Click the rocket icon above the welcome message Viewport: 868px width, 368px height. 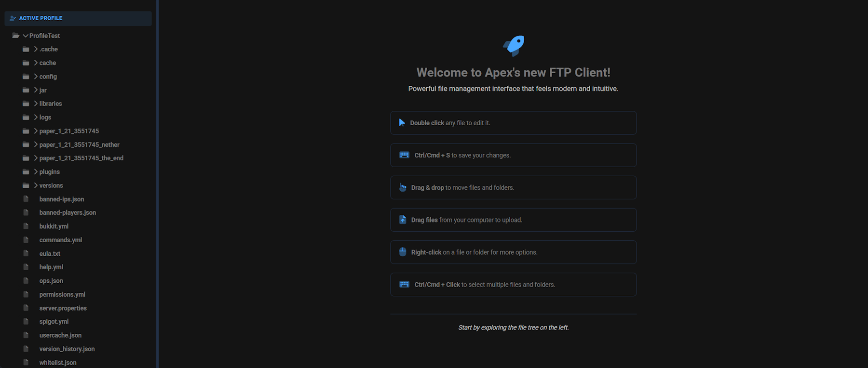click(x=513, y=45)
